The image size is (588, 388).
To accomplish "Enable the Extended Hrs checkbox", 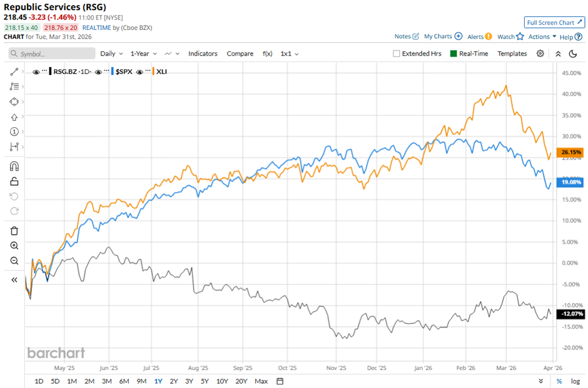I will [x=396, y=54].
